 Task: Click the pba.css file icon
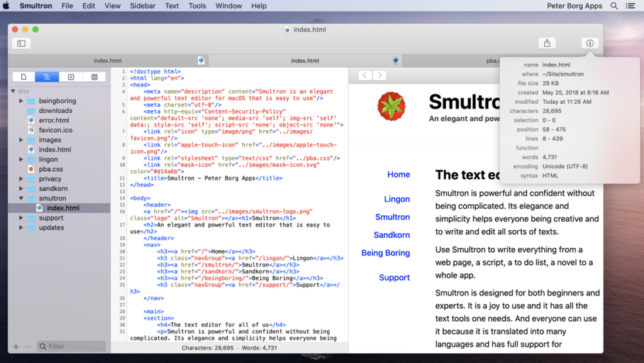(31, 169)
